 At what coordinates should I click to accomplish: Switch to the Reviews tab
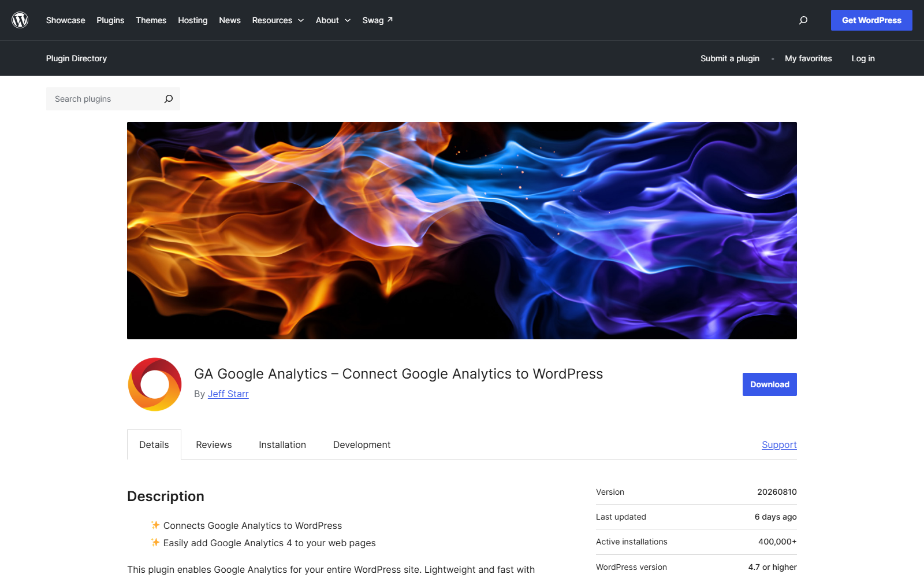click(x=214, y=444)
